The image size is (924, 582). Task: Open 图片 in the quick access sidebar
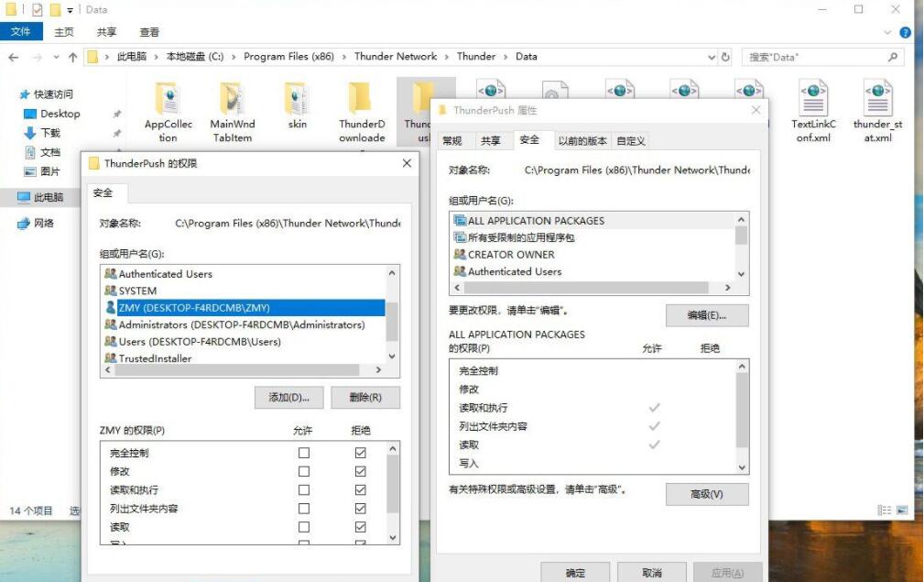[x=50, y=171]
